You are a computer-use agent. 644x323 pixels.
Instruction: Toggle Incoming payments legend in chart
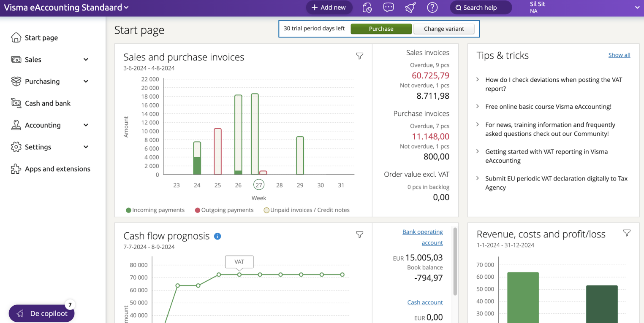pos(155,210)
